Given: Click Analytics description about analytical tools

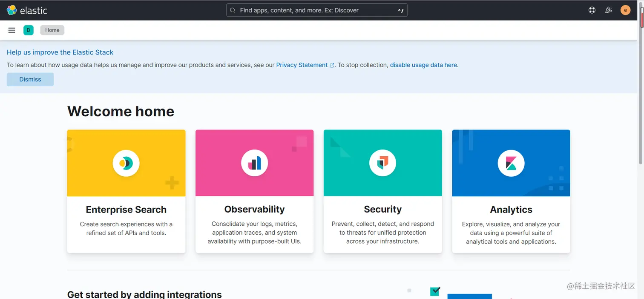Looking at the screenshot, I should 511,233.
